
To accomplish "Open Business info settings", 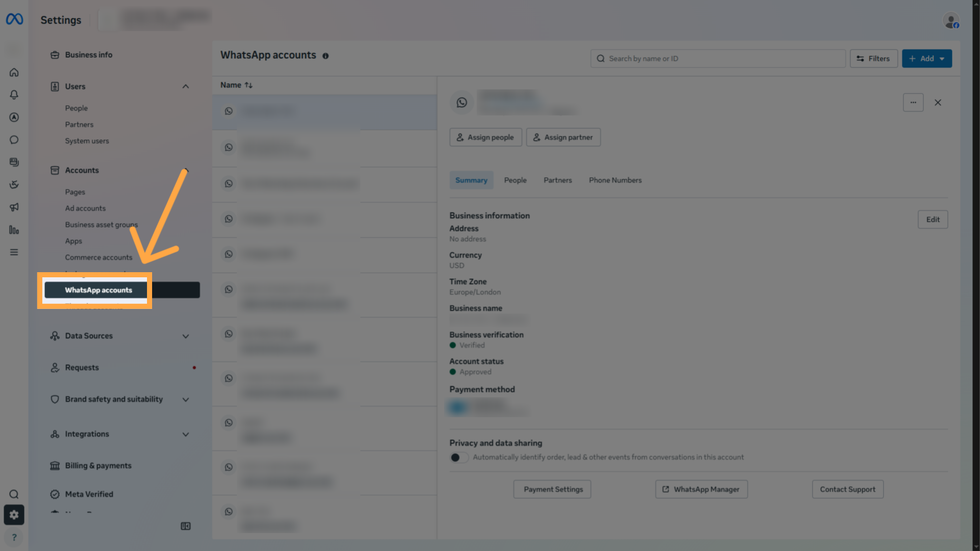I will point(88,55).
